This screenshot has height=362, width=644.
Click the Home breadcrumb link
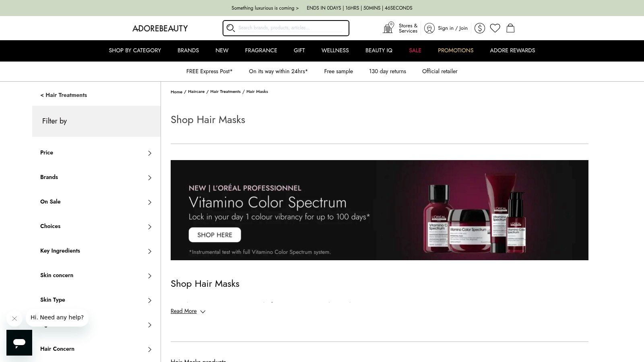176,92
